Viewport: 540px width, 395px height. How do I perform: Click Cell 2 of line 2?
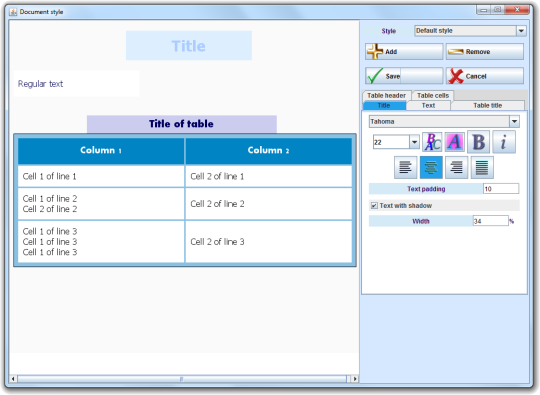(269, 204)
